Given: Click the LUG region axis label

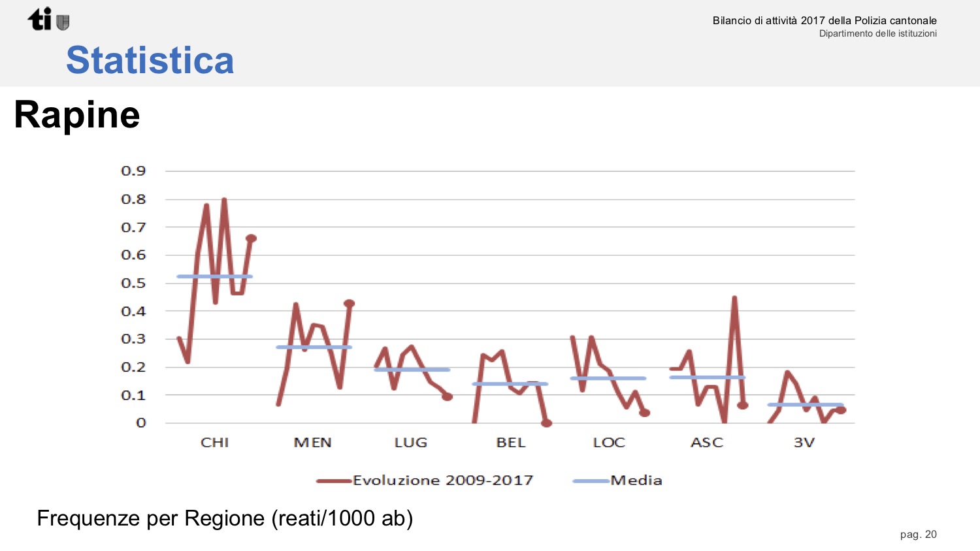Looking at the screenshot, I should pos(410,442).
